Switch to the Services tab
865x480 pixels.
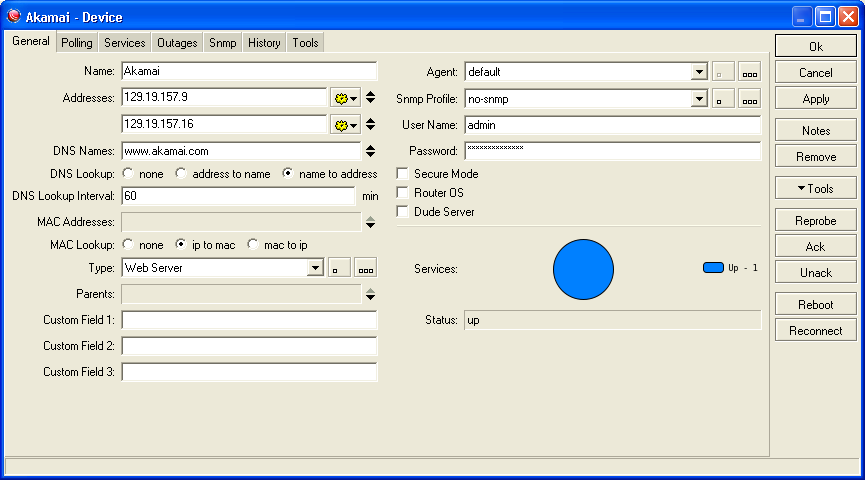pyautogui.click(x=125, y=42)
